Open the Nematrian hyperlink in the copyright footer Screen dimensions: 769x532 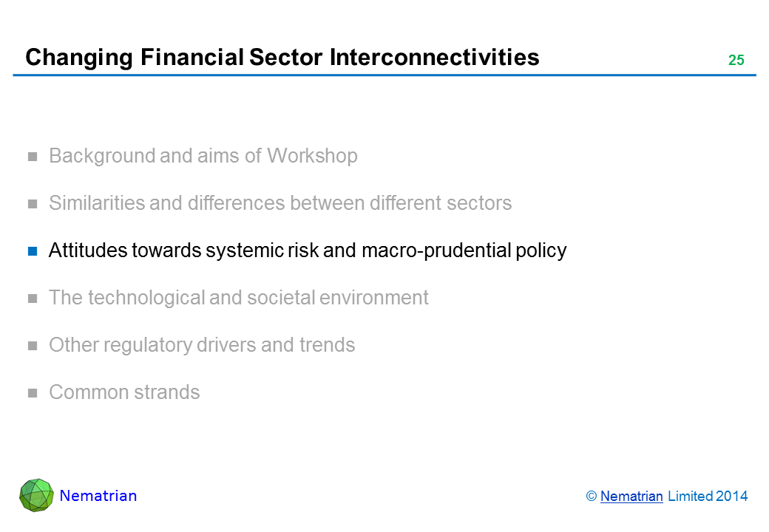[x=631, y=497]
